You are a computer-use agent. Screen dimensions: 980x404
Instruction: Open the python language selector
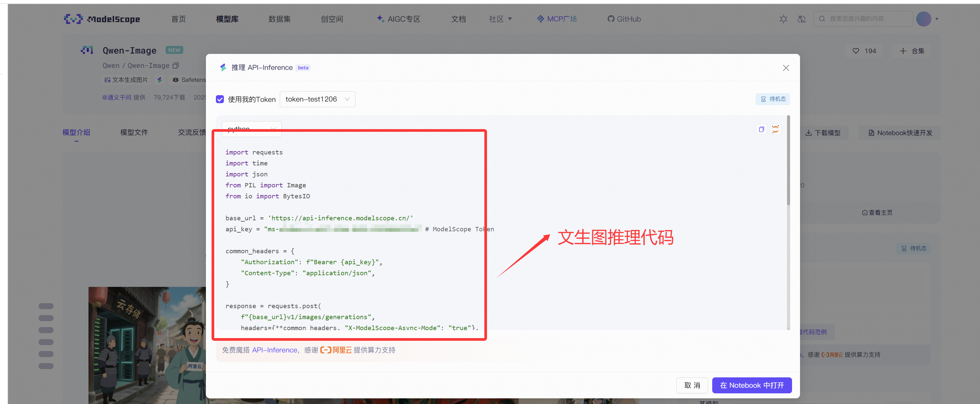pos(251,129)
